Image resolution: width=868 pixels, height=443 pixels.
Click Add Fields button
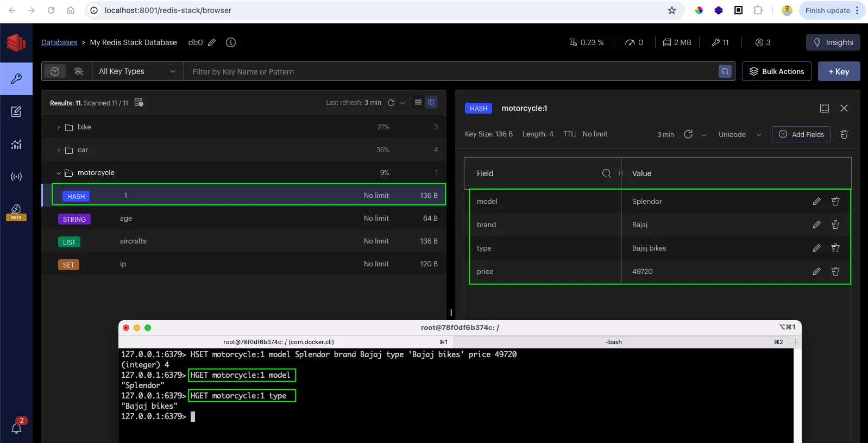[801, 134]
